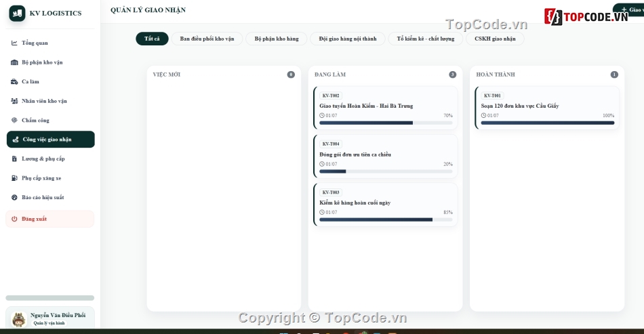The height and width of the screenshot is (334, 644).
Task: Click the Nhân viên kho vận people icon
Action: (x=14, y=101)
